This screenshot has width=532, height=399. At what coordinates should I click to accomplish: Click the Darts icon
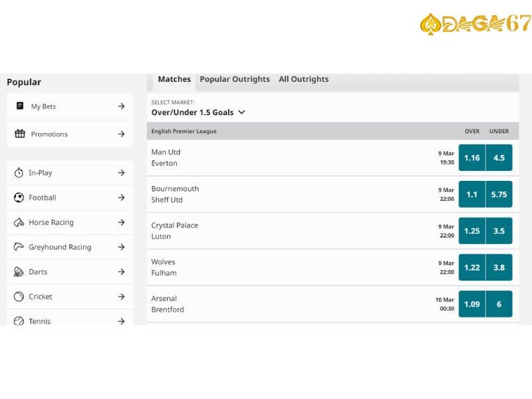[19, 272]
